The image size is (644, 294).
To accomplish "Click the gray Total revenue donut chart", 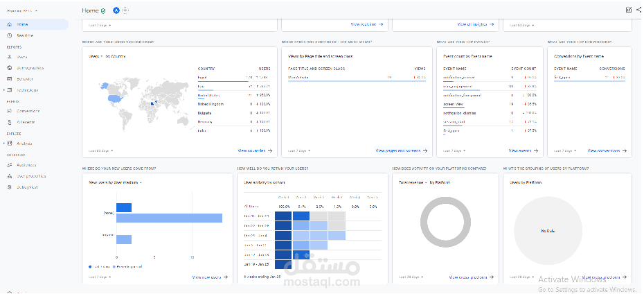I will coord(445,223).
